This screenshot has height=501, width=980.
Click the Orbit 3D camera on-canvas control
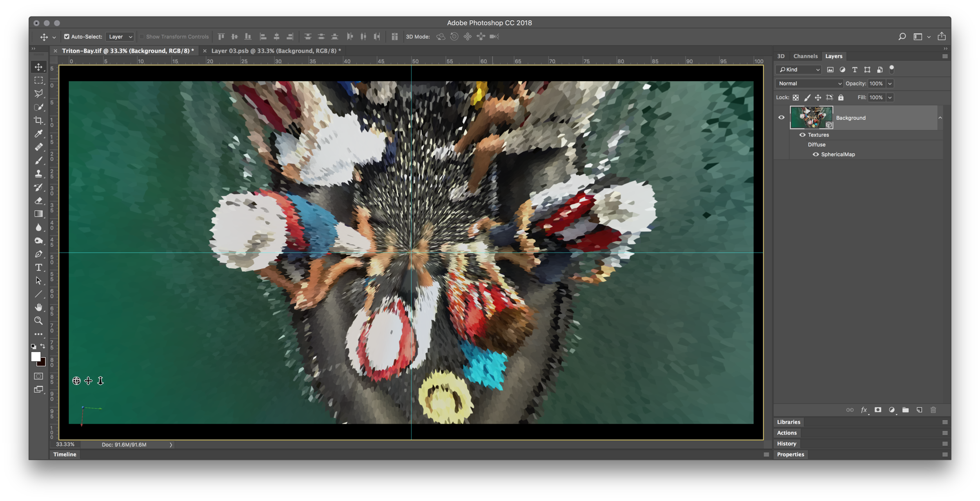point(76,381)
